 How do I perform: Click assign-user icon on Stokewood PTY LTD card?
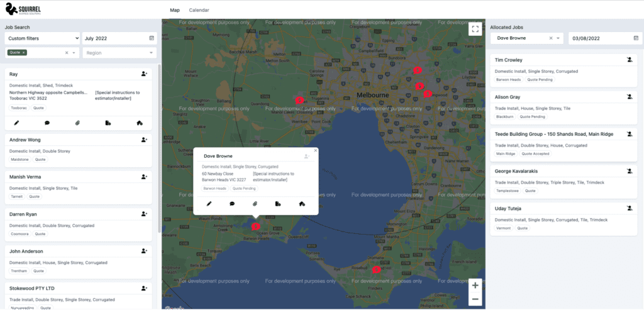click(144, 288)
